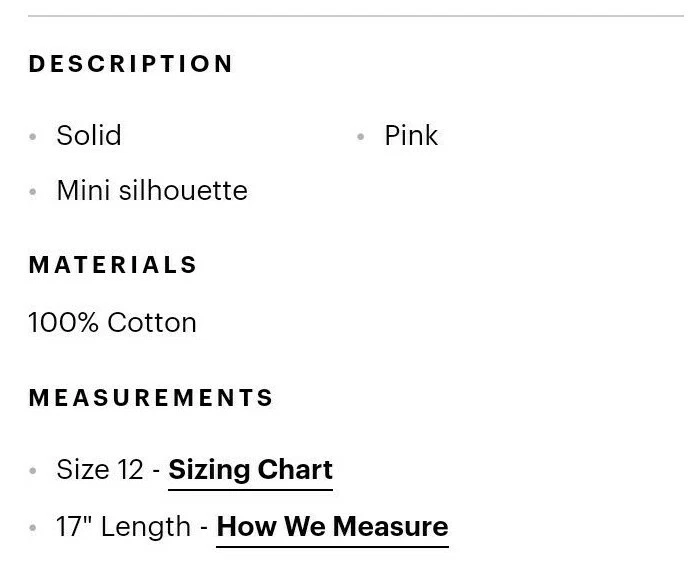The height and width of the screenshot is (578, 694).
Task: Click the Mini silhouette description text
Action: click(x=152, y=191)
